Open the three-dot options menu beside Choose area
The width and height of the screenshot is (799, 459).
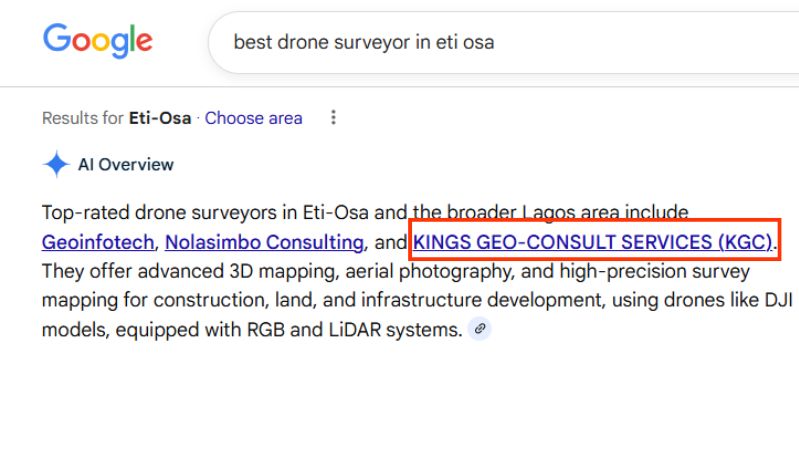[333, 118]
